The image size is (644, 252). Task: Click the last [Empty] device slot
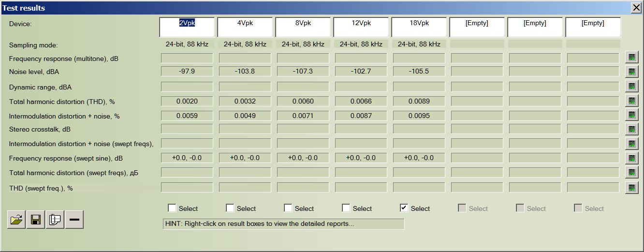tap(593, 27)
